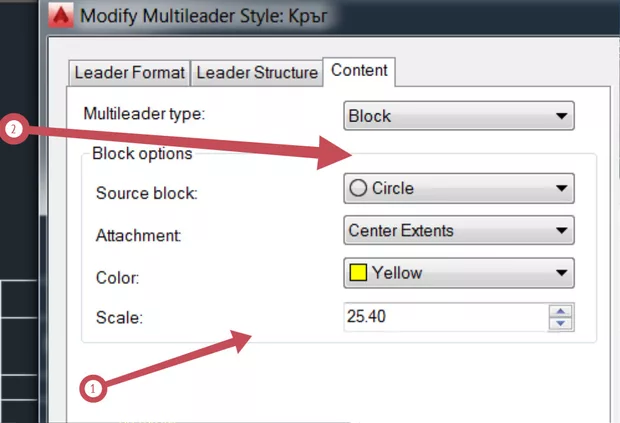Open the Leader Structure tab
The height and width of the screenshot is (423, 620).
(x=257, y=73)
